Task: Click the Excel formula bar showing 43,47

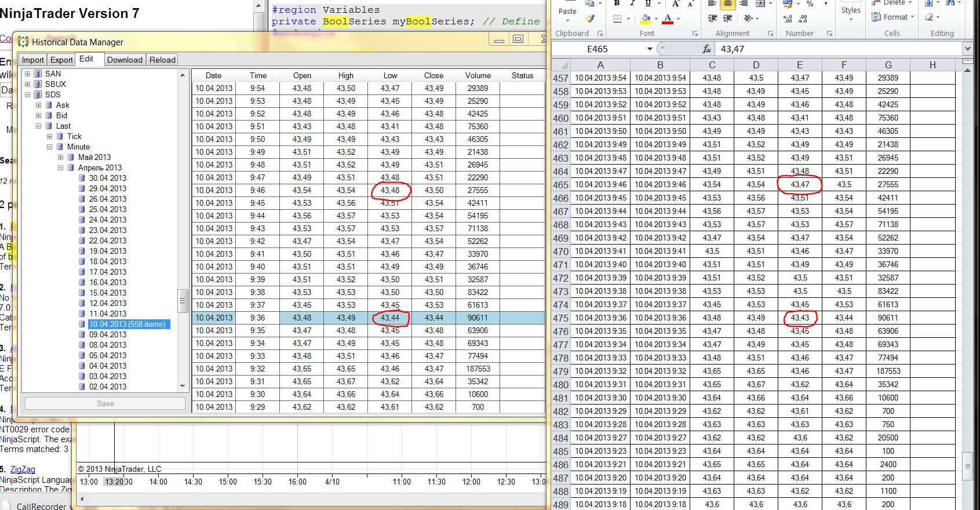Action: click(839, 49)
